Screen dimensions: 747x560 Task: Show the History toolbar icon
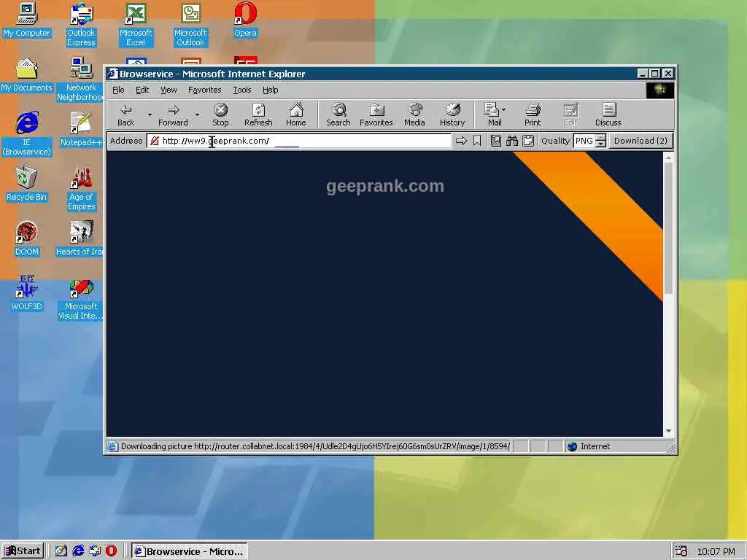(x=452, y=115)
